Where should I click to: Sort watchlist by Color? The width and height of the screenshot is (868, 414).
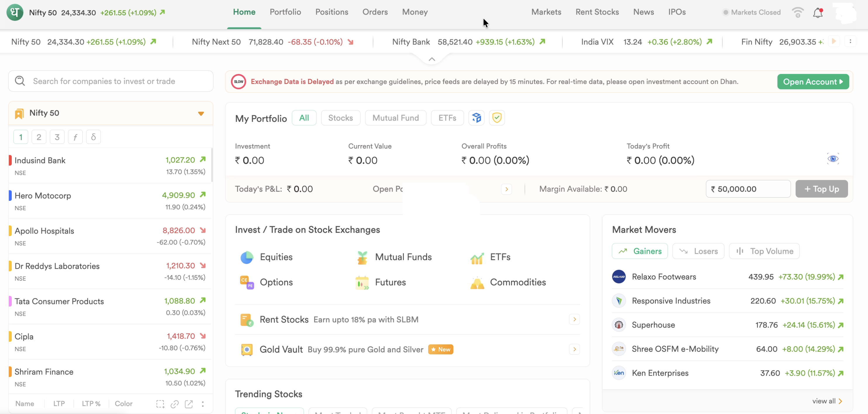click(123, 403)
